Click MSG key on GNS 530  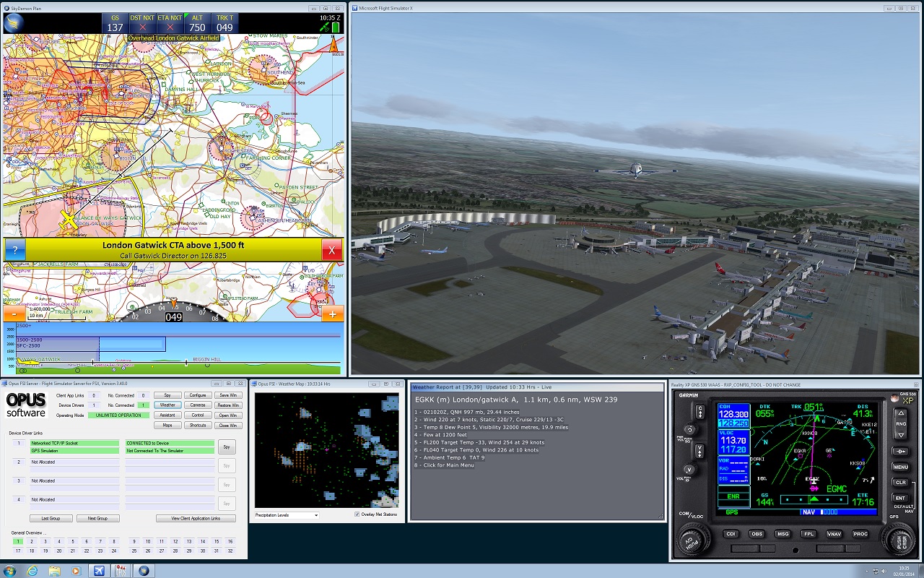click(x=783, y=534)
